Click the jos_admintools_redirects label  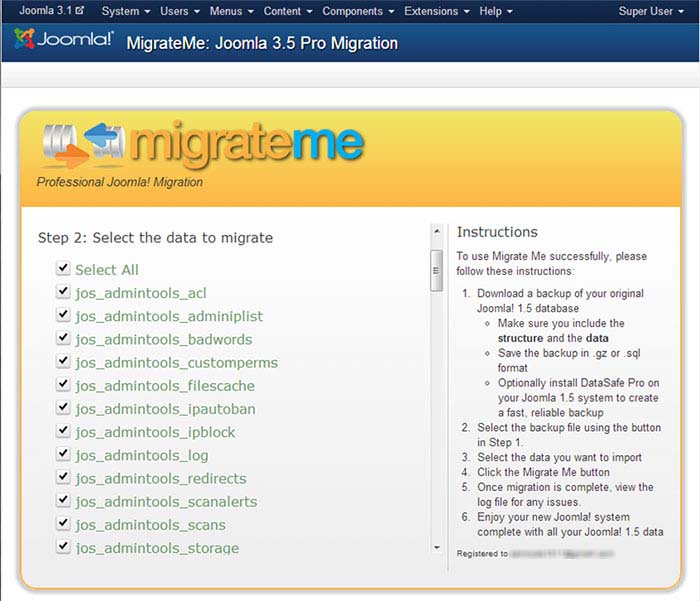pyautogui.click(x=161, y=479)
